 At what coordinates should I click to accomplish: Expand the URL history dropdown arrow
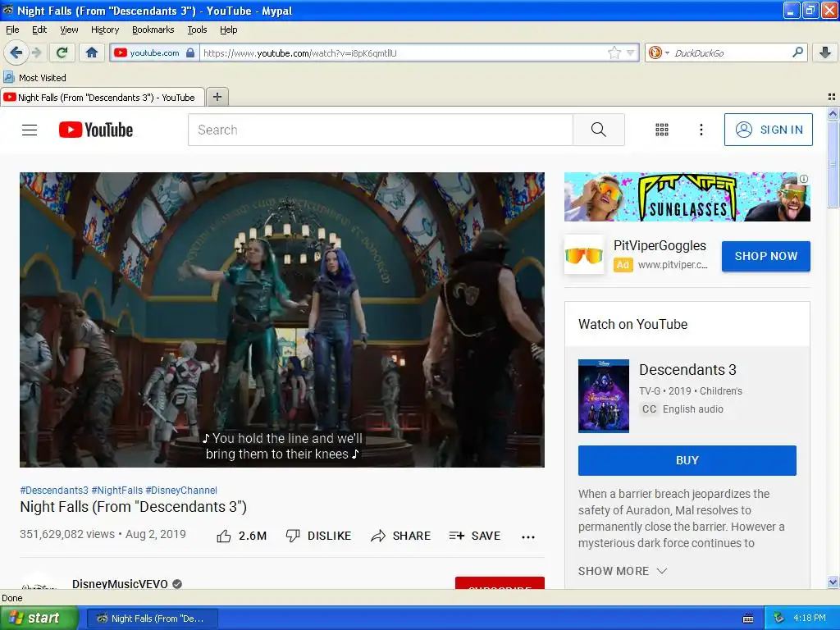(x=631, y=52)
